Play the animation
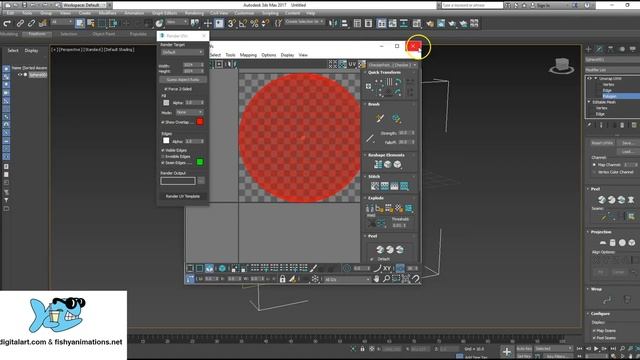This screenshot has height=360, width=640. (x=596, y=349)
